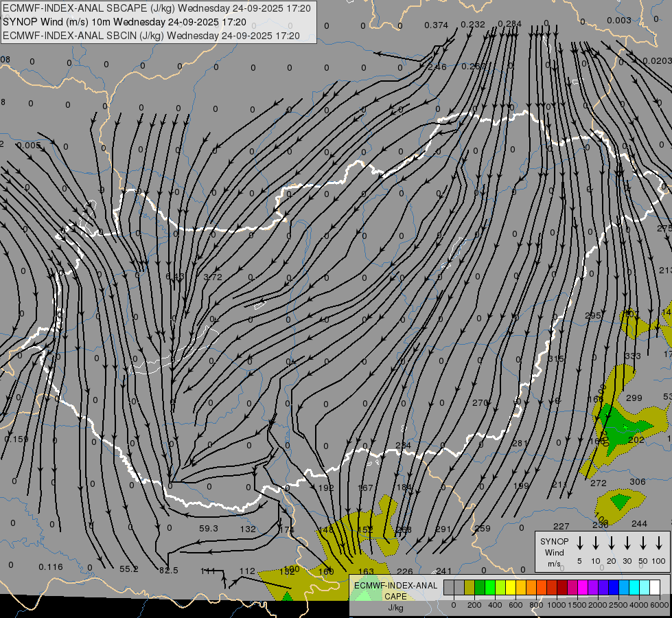Click the wind arrow above 10 in legend
The width and height of the screenshot is (672, 618).
pos(596,542)
